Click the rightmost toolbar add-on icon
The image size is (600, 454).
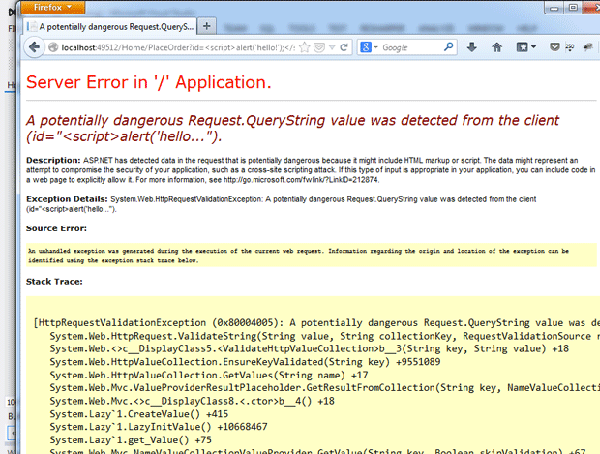[x=588, y=47]
